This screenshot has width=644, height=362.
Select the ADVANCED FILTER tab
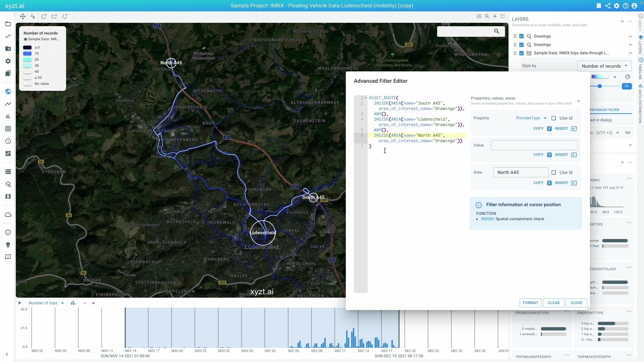[x=604, y=110]
